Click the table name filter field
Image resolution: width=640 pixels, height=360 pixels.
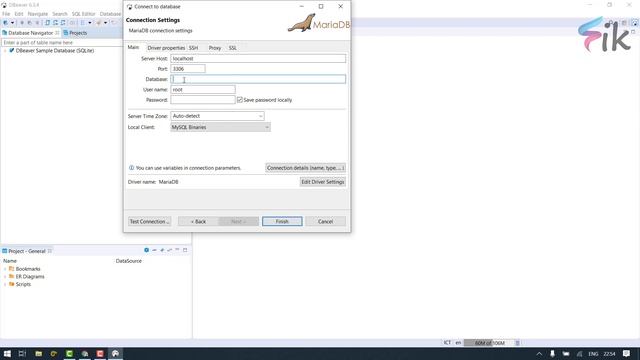62,42
